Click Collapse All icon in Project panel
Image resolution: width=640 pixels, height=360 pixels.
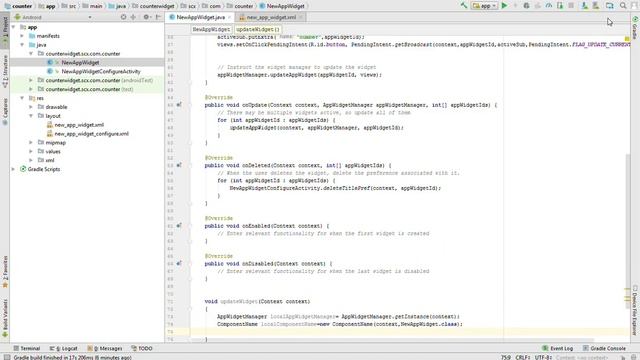(133, 17)
